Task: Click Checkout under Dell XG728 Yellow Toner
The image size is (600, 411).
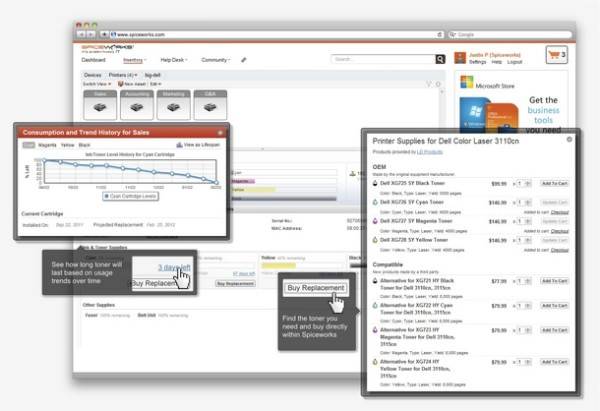Action: click(x=559, y=250)
